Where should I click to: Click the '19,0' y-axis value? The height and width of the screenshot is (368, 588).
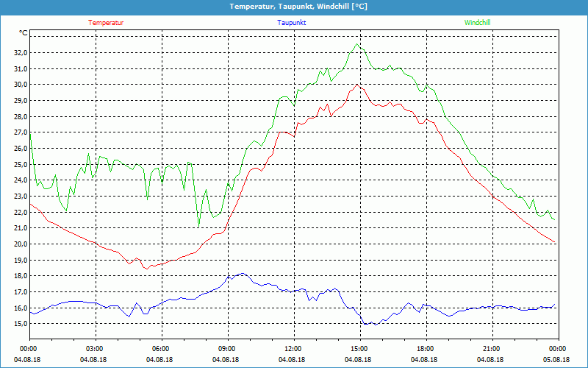click(21, 260)
